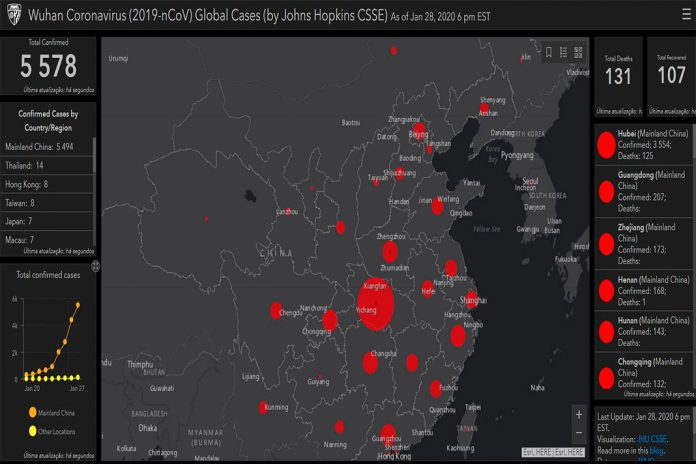This screenshot has width=696, height=464.
Task: Click the red marker beside Fuzhou
Action: tap(436, 389)
